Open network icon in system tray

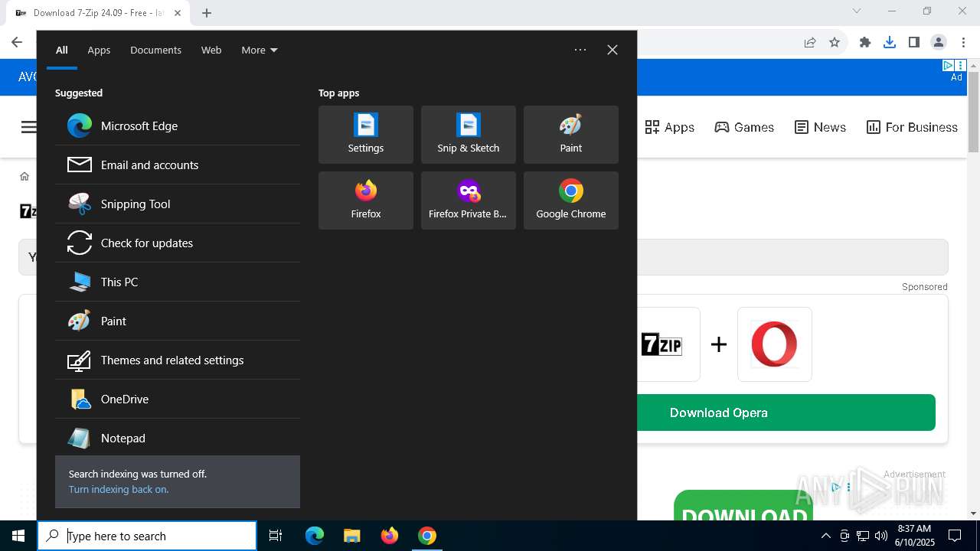(863, 536)
